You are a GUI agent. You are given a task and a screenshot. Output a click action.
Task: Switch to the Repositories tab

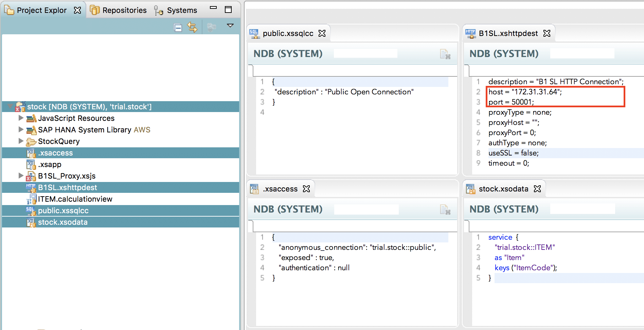(119, 10)
